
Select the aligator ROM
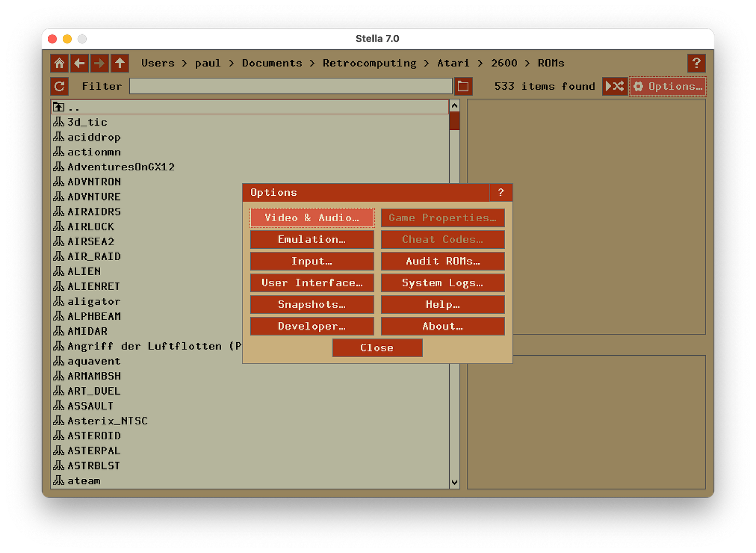coord(146,302)
